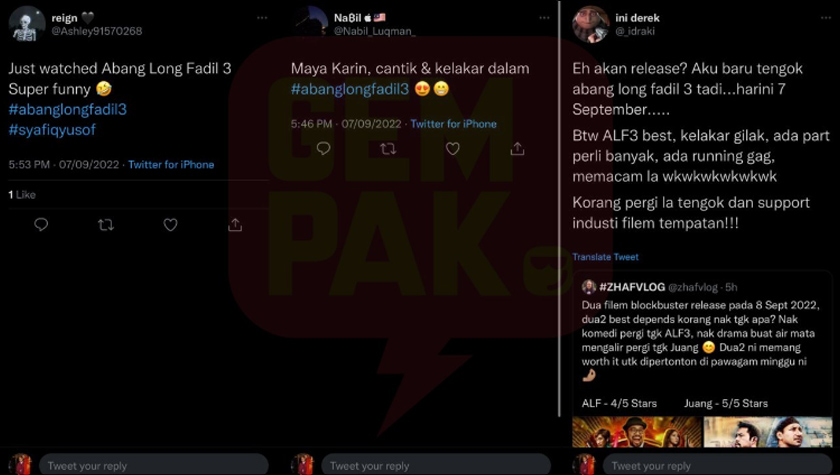Open more options on Nabil's tweet
Image resolution: width=840 pixels, height=475 pixels.
pos(544,18)
